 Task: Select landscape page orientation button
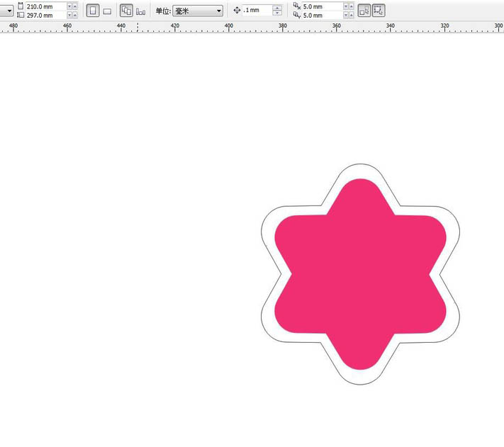(x=107, y=11)
